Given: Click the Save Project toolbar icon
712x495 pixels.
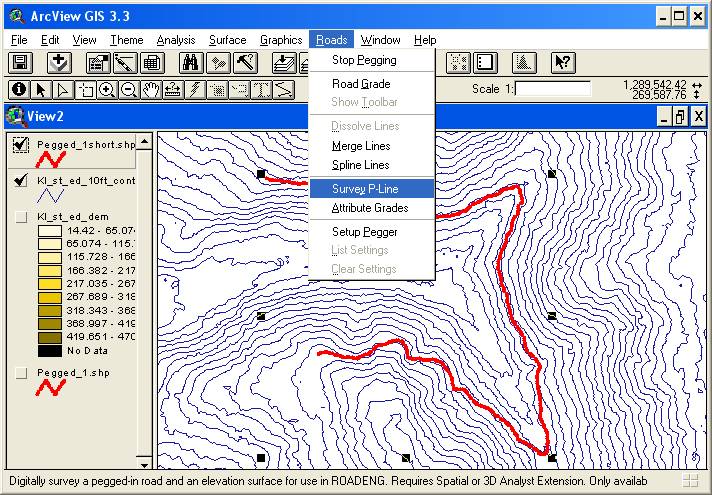Looking at the screenshot, I should (21, 63).
